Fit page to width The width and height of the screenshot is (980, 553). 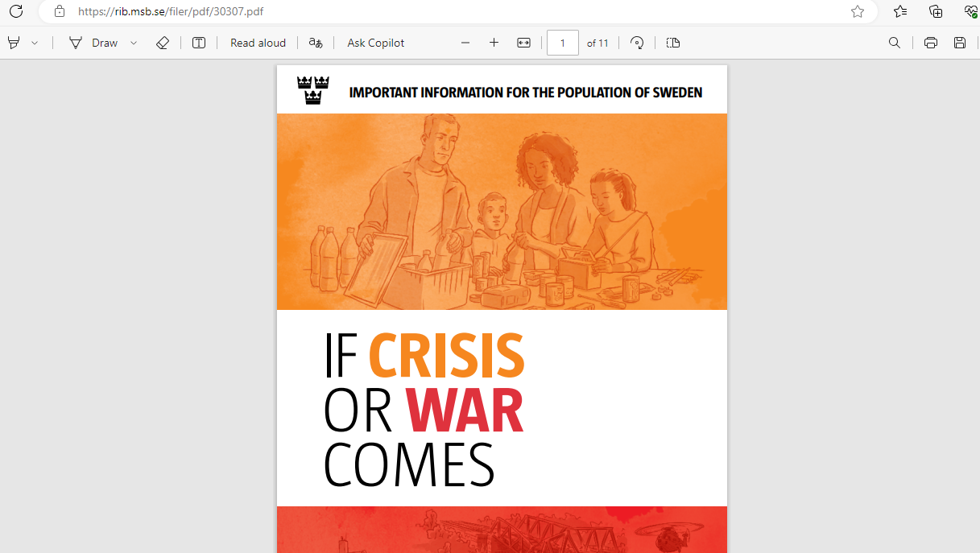click(x=524, y=43)
